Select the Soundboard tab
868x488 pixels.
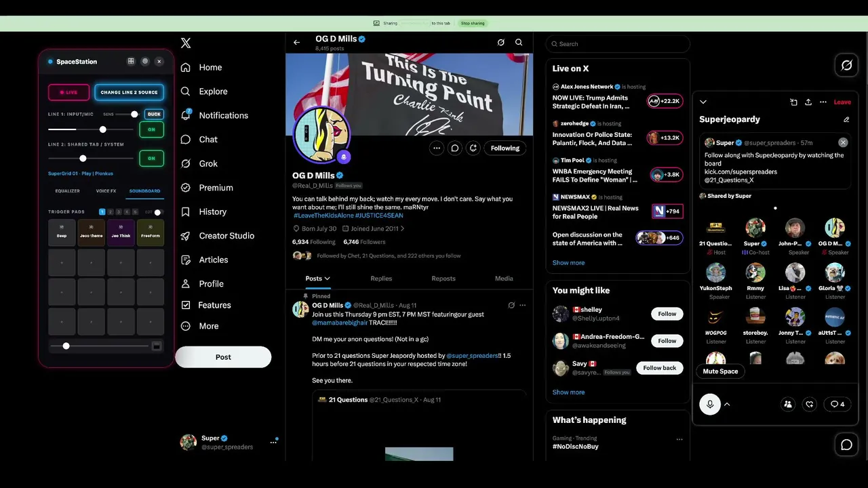coord(145,191)
